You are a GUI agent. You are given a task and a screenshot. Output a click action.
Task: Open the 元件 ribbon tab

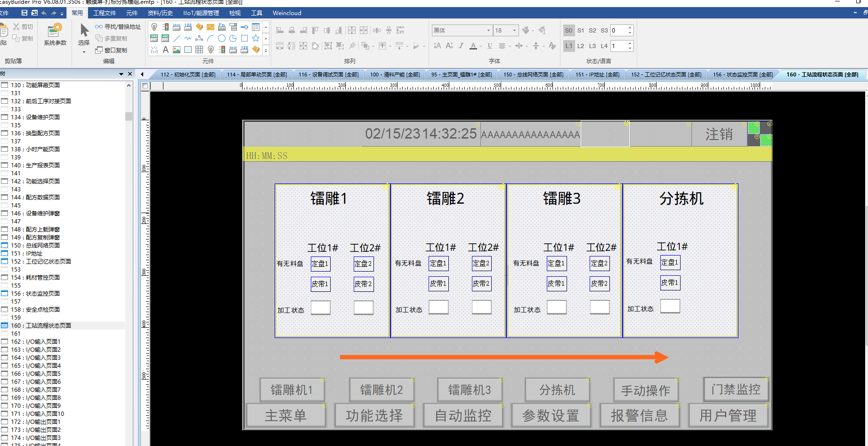tap(132, 13)
